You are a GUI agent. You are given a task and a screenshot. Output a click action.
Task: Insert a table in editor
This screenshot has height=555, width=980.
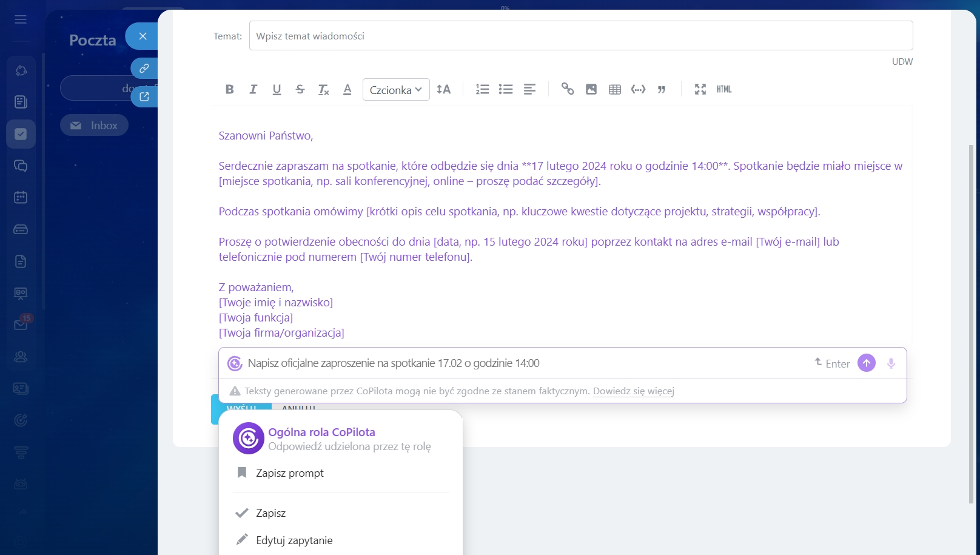[x=615, y=90]
